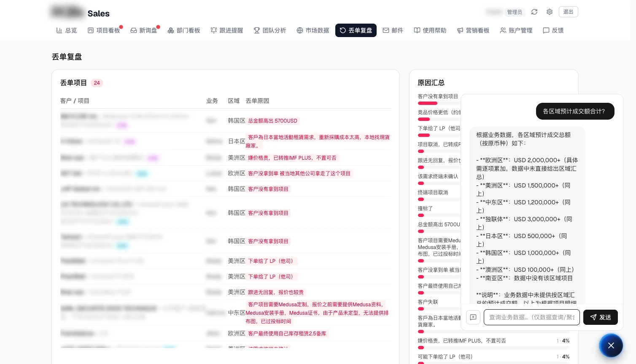The width and height of the screenshot is (636, 364).
Task: Click the 跟进无回复，报价也较贵 reason tag
Action: click(x=276, y=292)
